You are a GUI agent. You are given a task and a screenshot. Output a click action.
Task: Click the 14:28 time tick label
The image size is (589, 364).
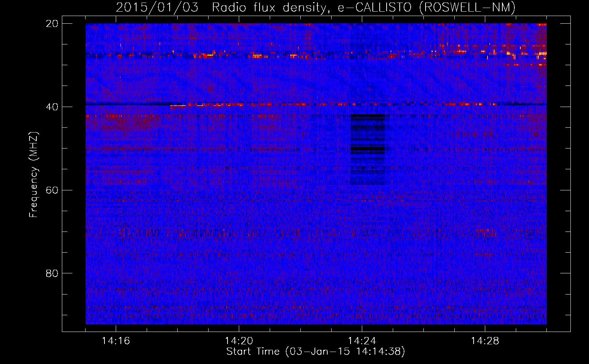(x=485, y=341)
